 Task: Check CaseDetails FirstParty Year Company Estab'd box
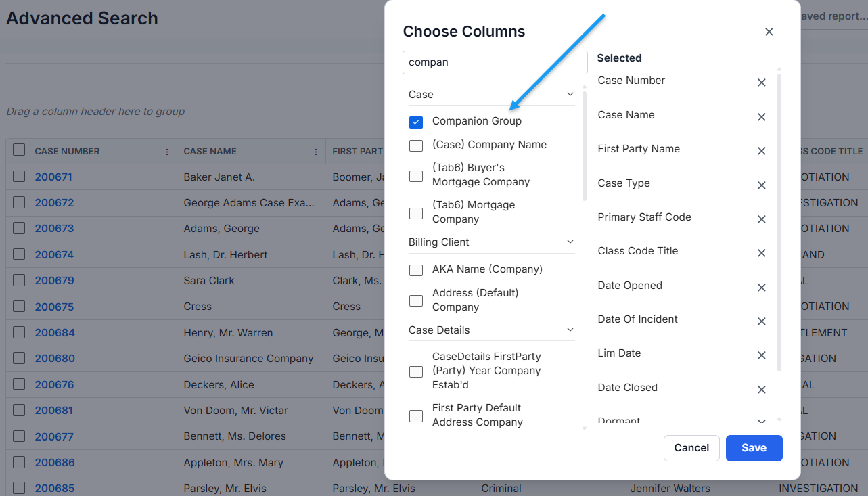tap(416, 371)
